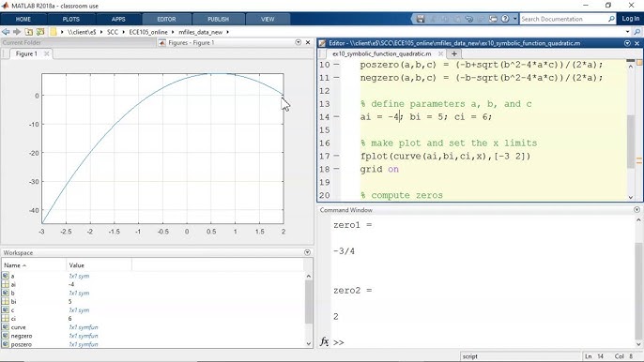The height and width of the screenshot is (362, 644).
Task: Open Workspace panel actions dropdown
Action: click(x=307, y=252)
